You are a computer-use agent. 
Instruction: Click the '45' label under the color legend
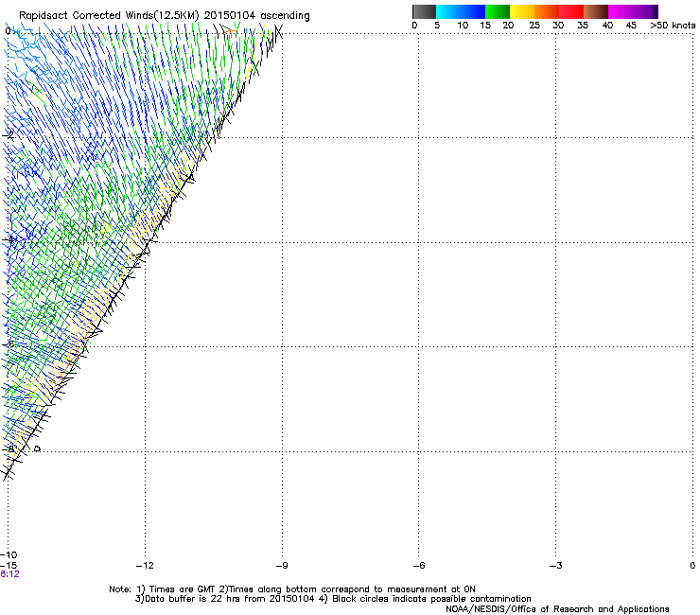pos(631,26)
